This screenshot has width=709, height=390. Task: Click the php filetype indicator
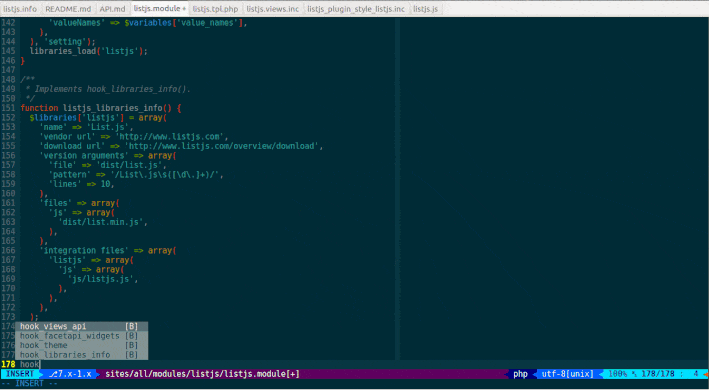click(x=520, y=374)
